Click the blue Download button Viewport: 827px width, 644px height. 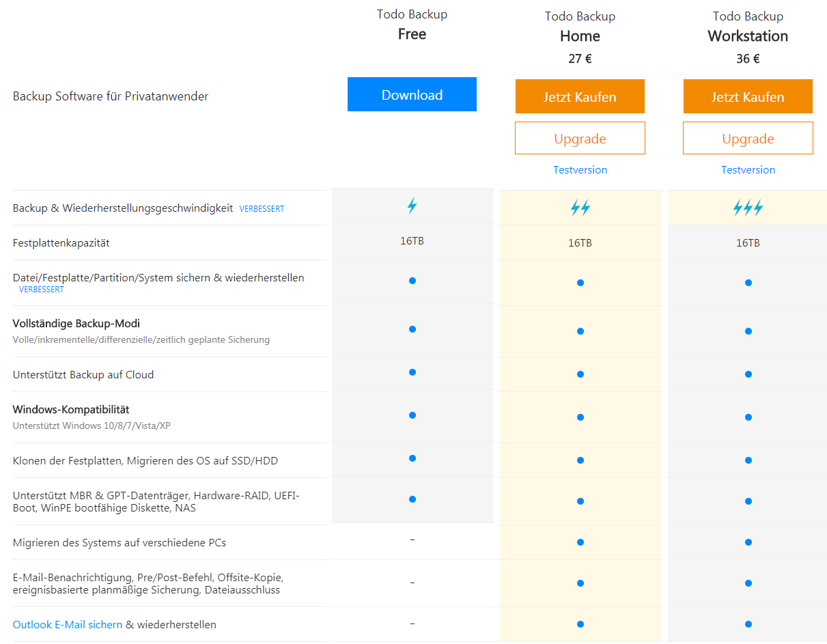(412, 94)
